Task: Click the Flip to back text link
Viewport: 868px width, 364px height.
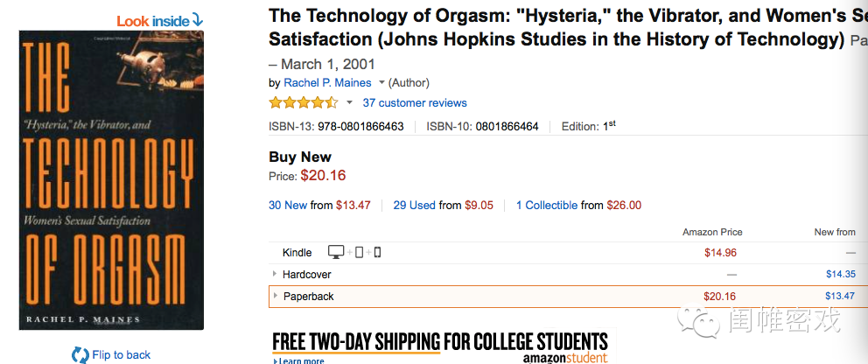Action: [x=122, y=354]
